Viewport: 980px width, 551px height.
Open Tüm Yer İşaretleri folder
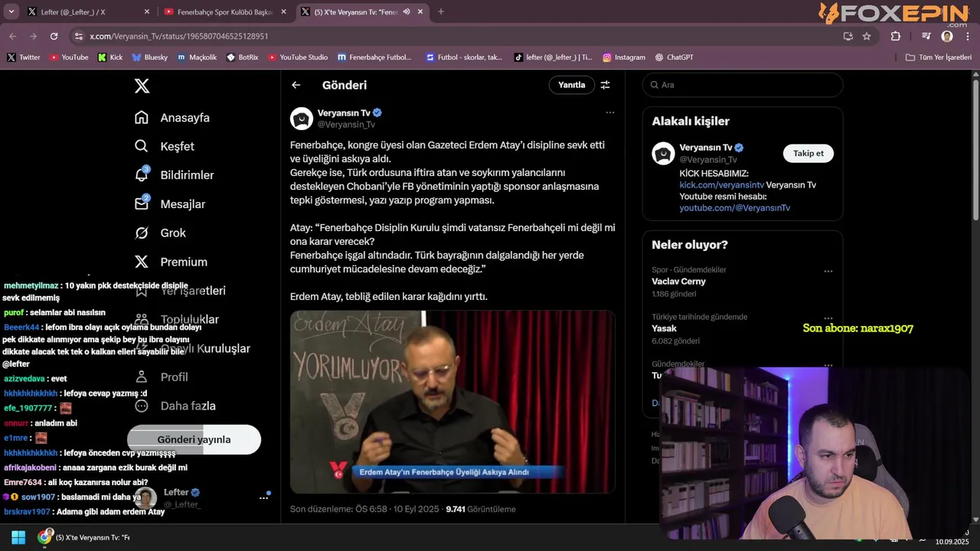pos(939,57)
